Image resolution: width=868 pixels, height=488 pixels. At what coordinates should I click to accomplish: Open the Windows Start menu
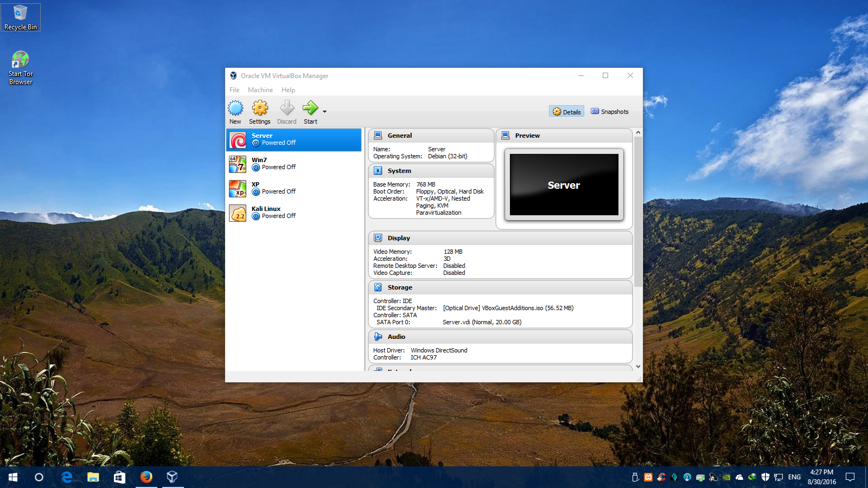pos(13,477)
